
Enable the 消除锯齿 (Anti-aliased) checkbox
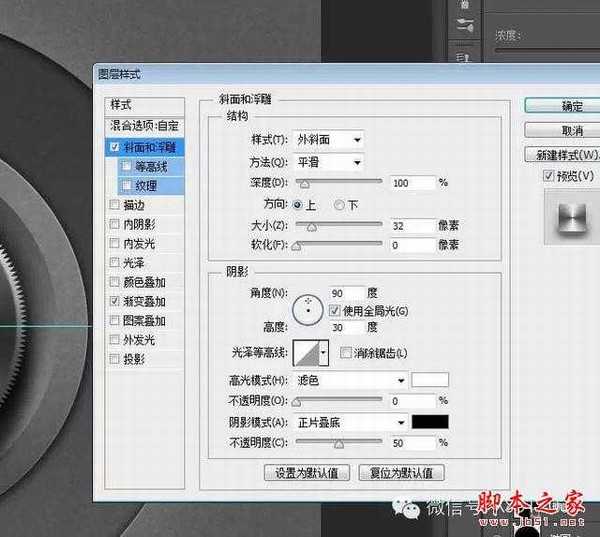346,353
